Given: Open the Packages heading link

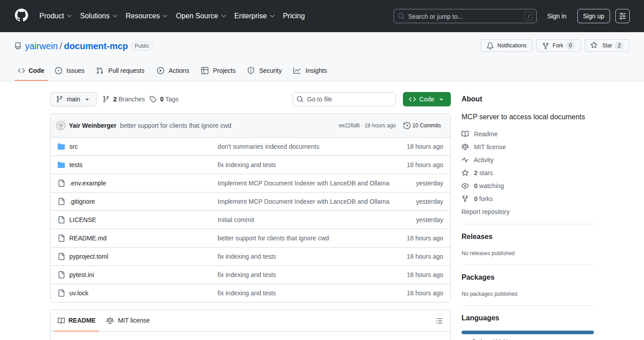Looking at the screenshot, I should tap(478, 277).
